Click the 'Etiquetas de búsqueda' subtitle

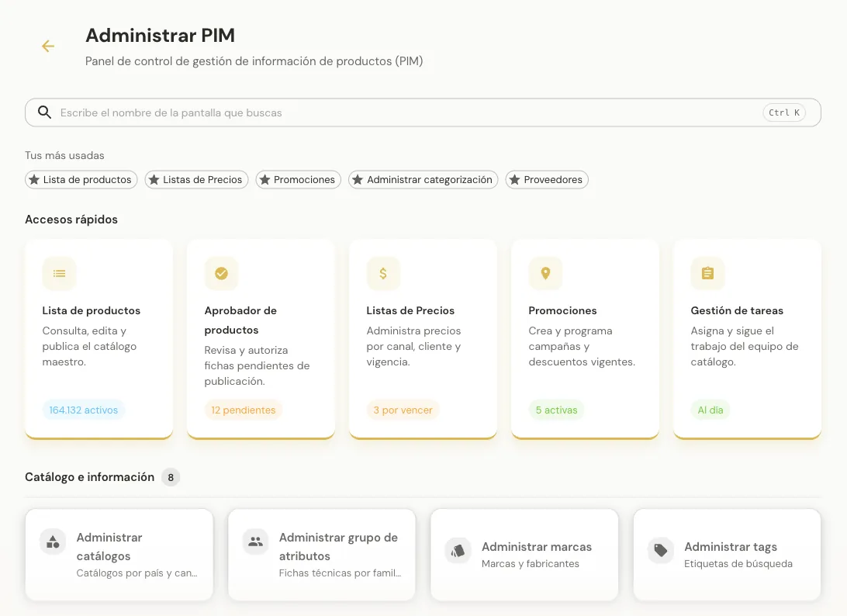(x=738, y=563)
